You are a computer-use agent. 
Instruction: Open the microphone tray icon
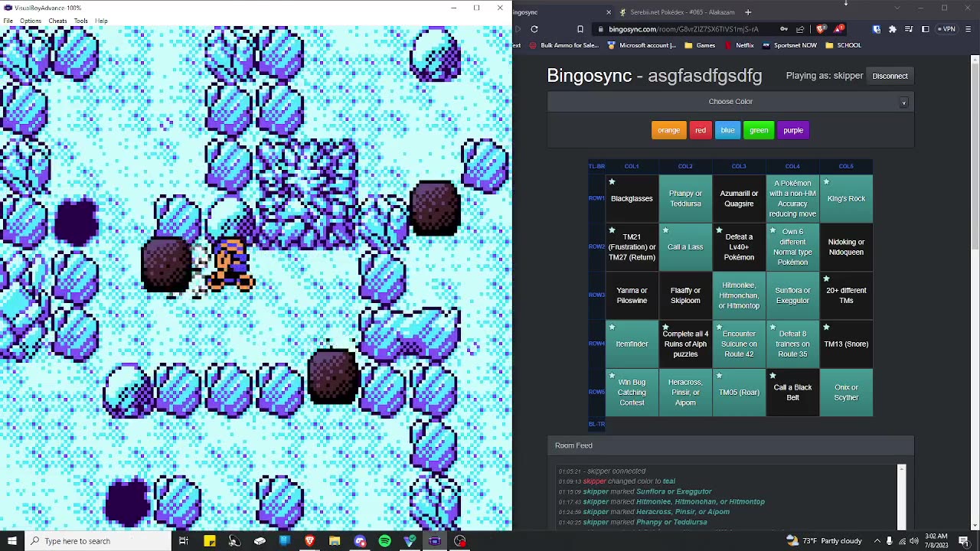[889, 541]
